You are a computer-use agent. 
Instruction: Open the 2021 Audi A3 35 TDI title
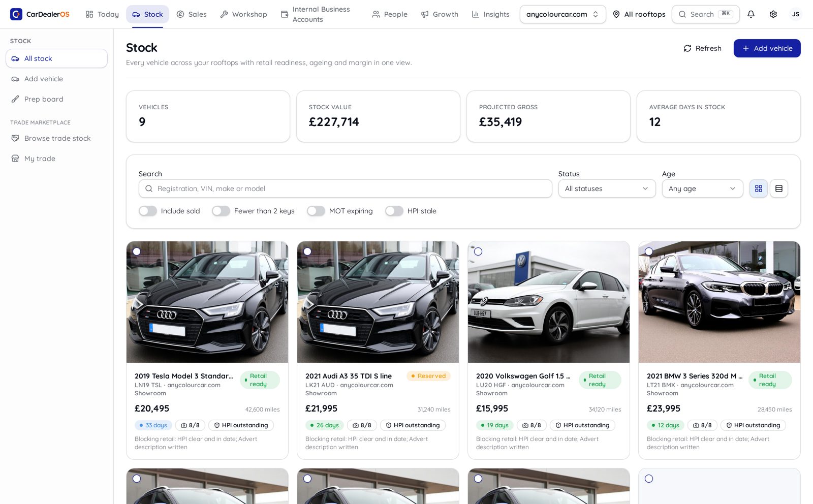[349, 376]
